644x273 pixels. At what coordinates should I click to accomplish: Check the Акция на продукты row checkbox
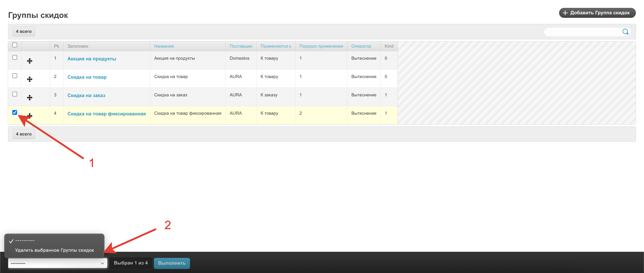click(x=15, y=57)
